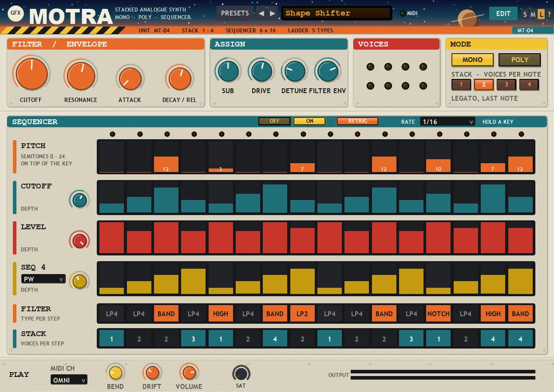554x392 pixels.
Task: Click the MT-04 tab label
Action: tap(525, 31)
